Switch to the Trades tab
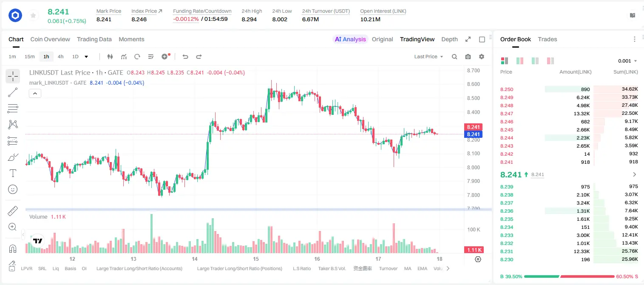This screenshot has height=285, width=644. point(547,39)
